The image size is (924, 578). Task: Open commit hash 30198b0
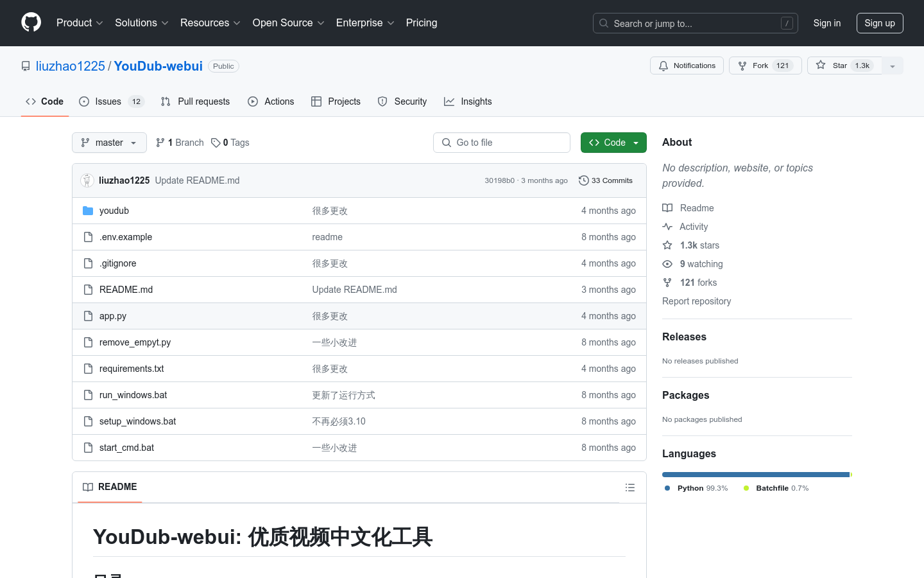(499, 180)
